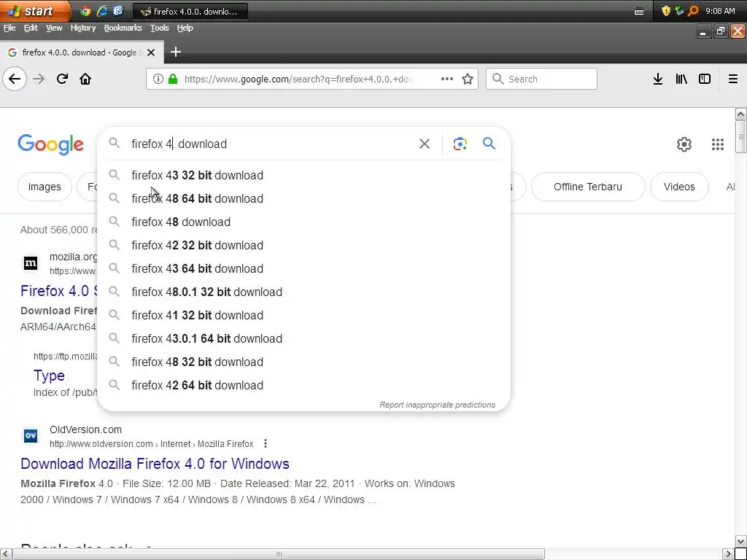The image size is (747, 560).
Task: Open more options for OldVersion.com result
Action: [266, 444]
